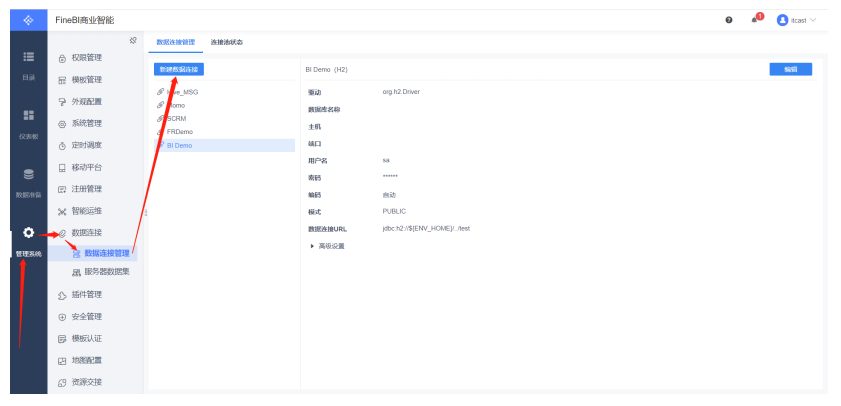Viewport: 841px width, 406px height.
Task: Click the 数据连接URL label
Action: click(327, 229)
